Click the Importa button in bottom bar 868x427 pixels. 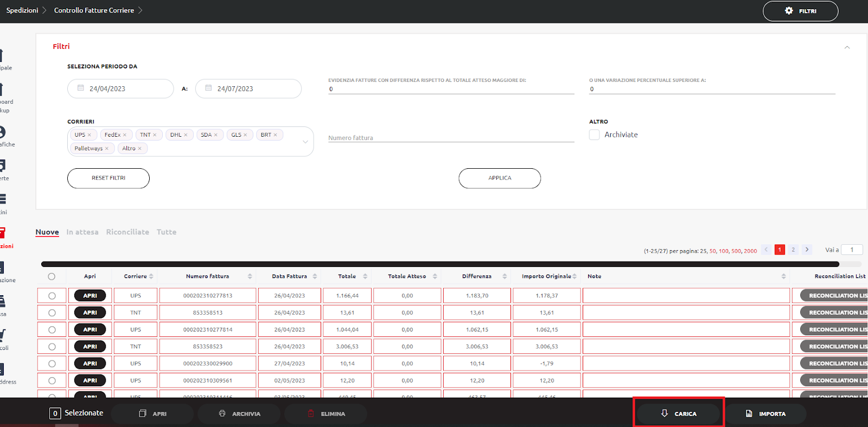[x=765, y=413]
